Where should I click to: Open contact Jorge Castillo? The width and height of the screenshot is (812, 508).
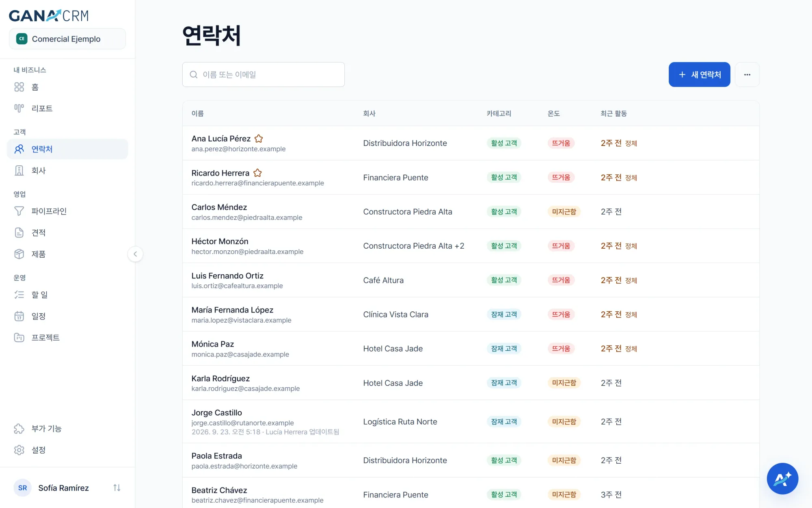(217, 413)
